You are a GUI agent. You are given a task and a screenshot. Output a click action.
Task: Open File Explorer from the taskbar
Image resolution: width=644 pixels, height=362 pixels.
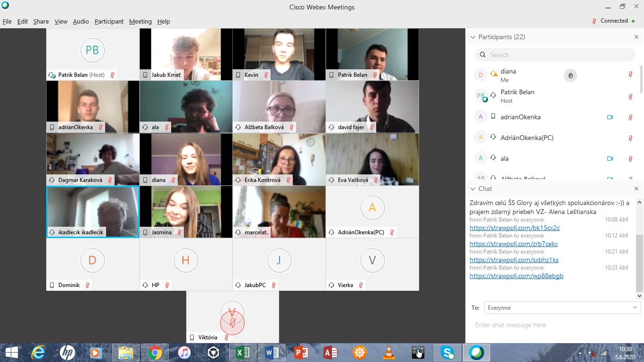tap(126, 353)
